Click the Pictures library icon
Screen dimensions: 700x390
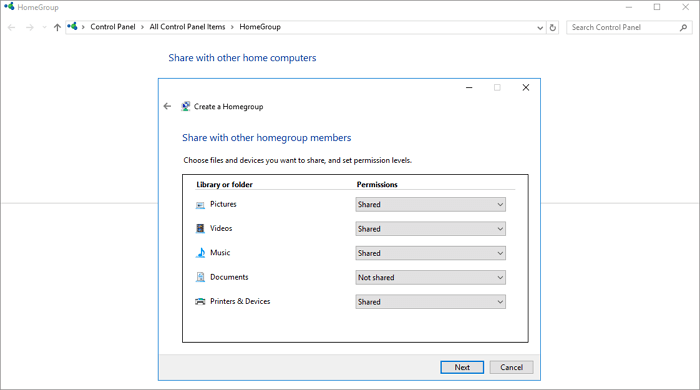[x=200, y=205]
